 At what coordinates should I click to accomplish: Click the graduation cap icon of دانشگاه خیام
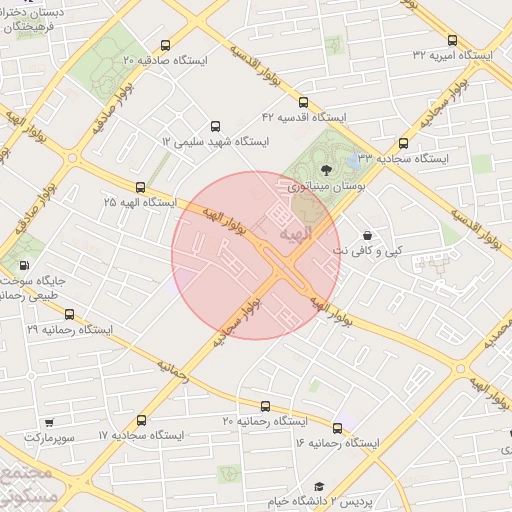click(319, 486)
